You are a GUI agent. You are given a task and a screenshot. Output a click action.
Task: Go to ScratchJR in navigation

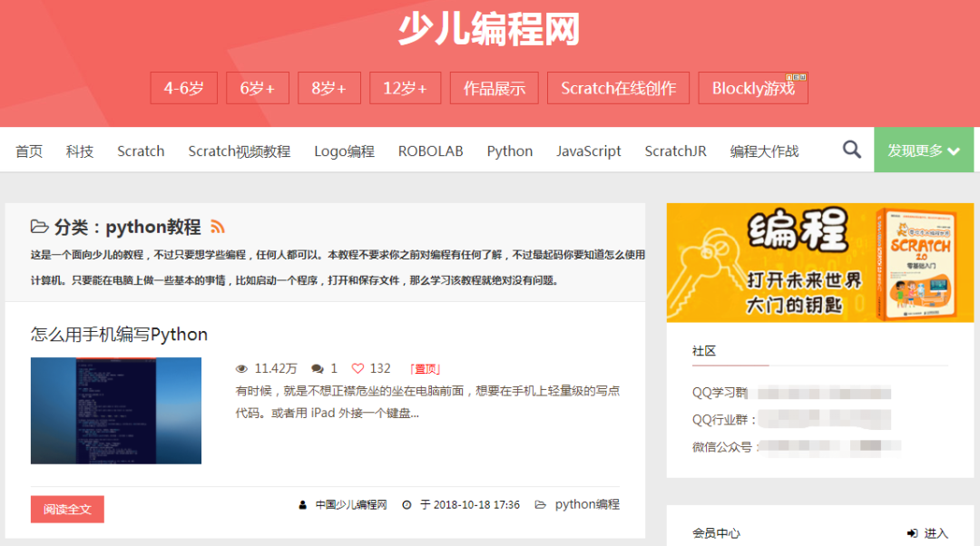tap(676, 151)
